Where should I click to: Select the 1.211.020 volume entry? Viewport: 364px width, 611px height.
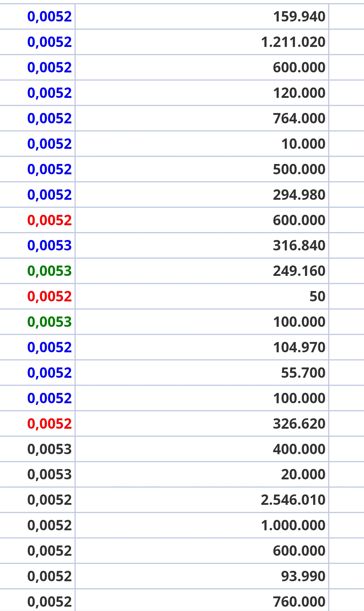coord(293,42)
